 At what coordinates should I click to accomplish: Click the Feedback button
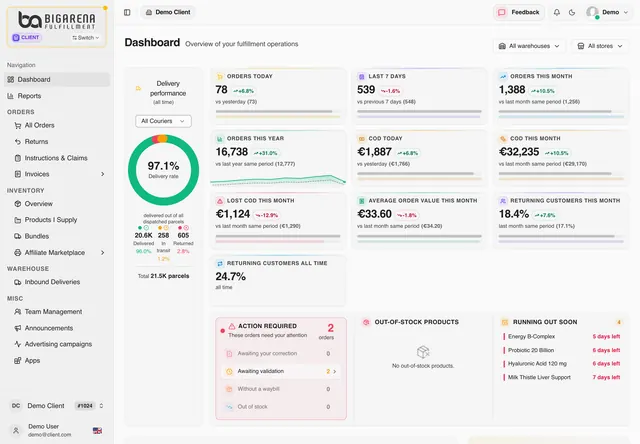(x=519, y=12)
